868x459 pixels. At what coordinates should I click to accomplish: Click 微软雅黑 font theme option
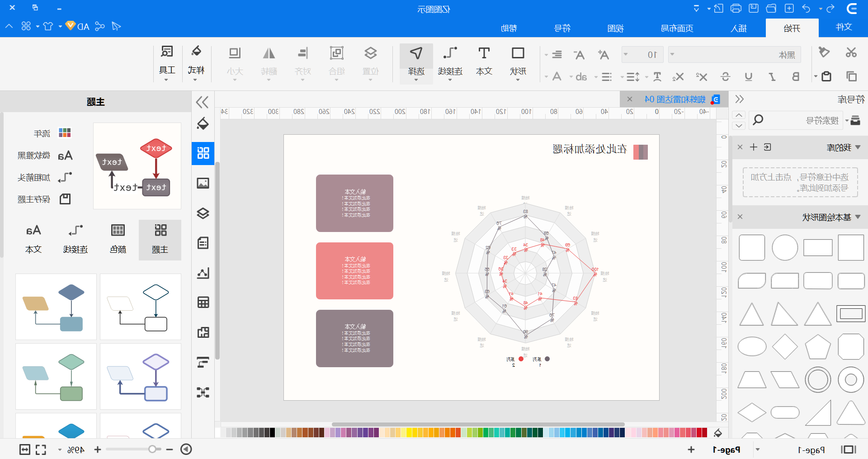pos(44,156)
